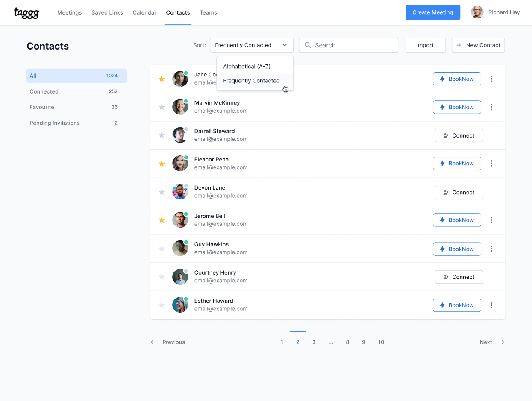This screenshot has height=401, width=532.
Task: Add a New Contact
Action: click(478, 45)
